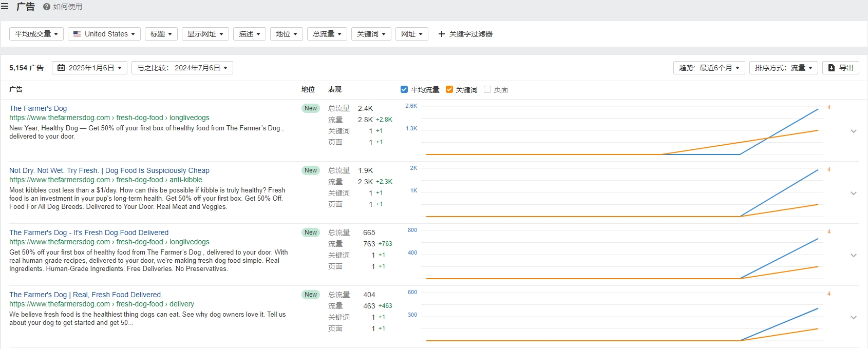The height and width of the screenshot is (349, 868).
Task: Enable the 页面 checkbox
Action: pos(487,89)
